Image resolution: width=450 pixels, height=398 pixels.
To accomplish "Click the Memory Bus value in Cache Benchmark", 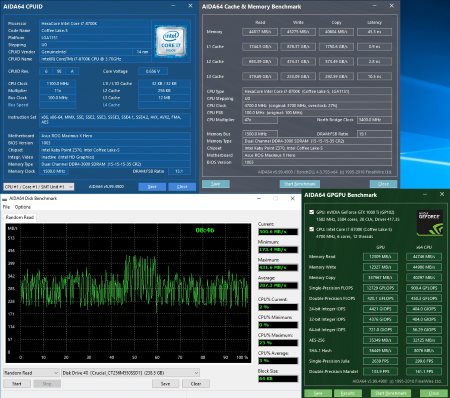I will coord(260,134).
